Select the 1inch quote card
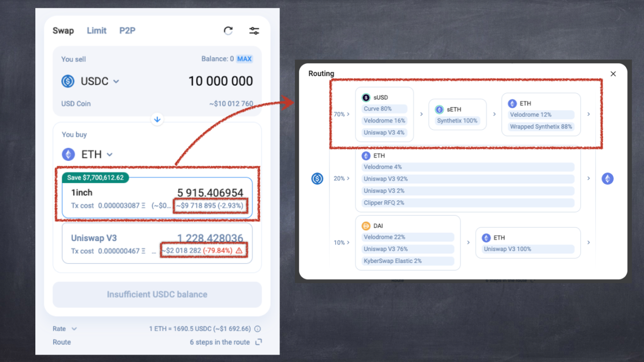This screenshot has height=362, width=644. pos(157,198)
